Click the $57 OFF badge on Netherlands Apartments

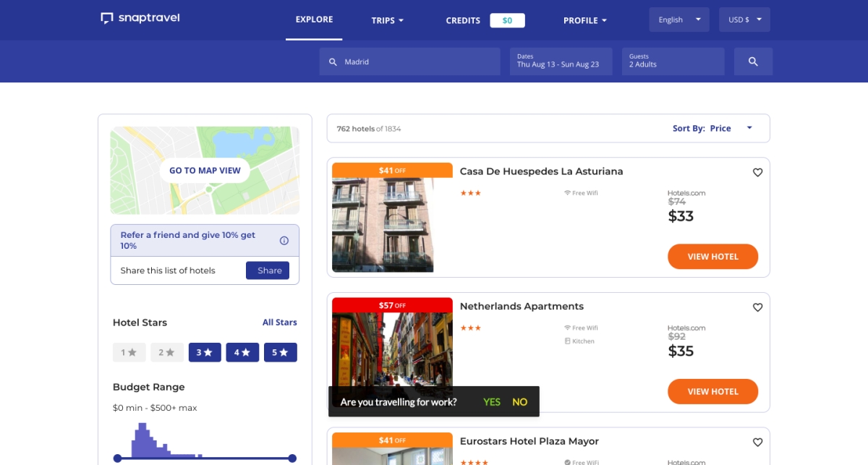pyautogui.click(x=392, y=305)
